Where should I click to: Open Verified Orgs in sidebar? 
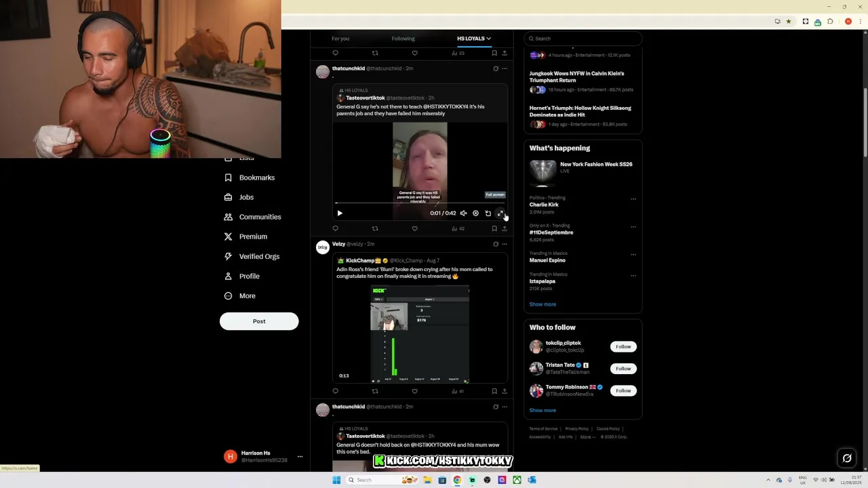click(x=252, y=256)
